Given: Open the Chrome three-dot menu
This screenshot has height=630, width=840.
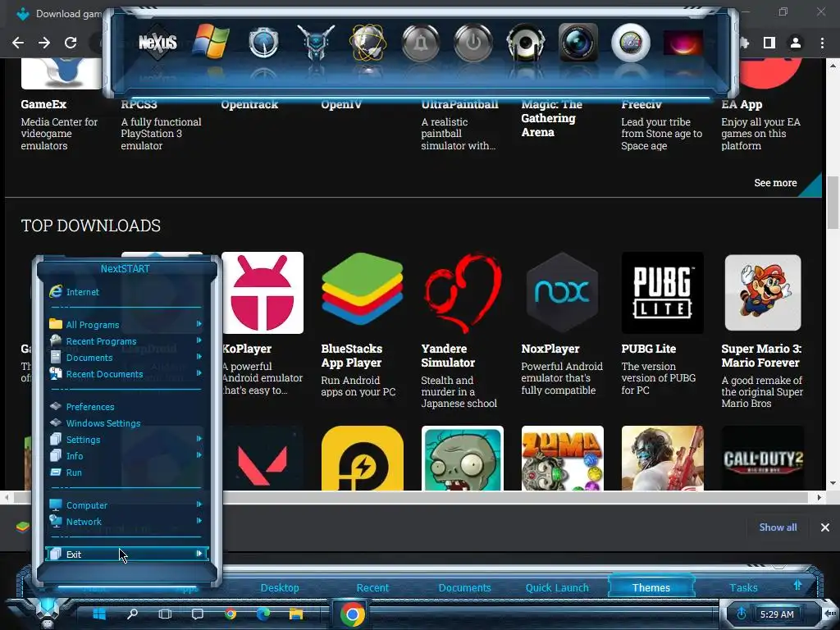Looking at the screenshot, I should point(822,43).
